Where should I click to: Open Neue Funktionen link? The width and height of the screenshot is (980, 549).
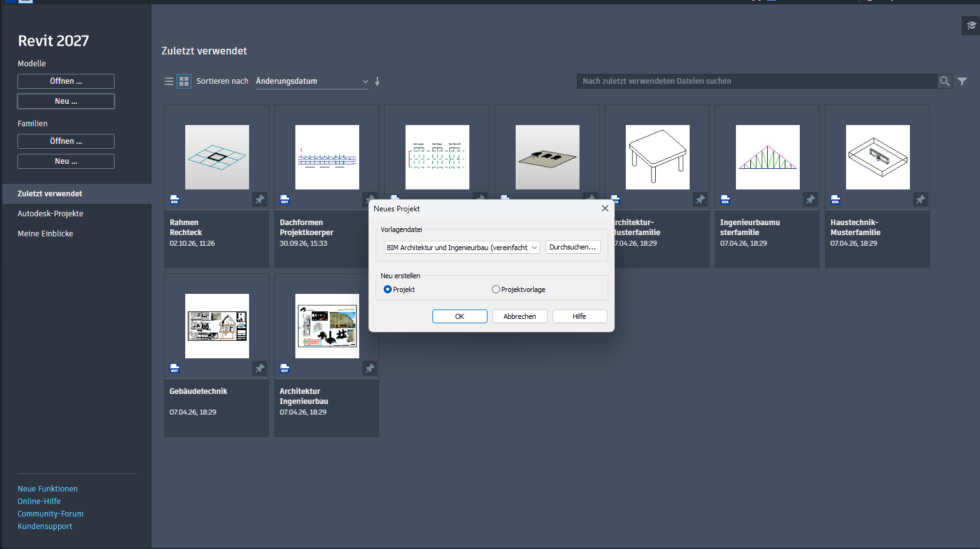point(48,489)
